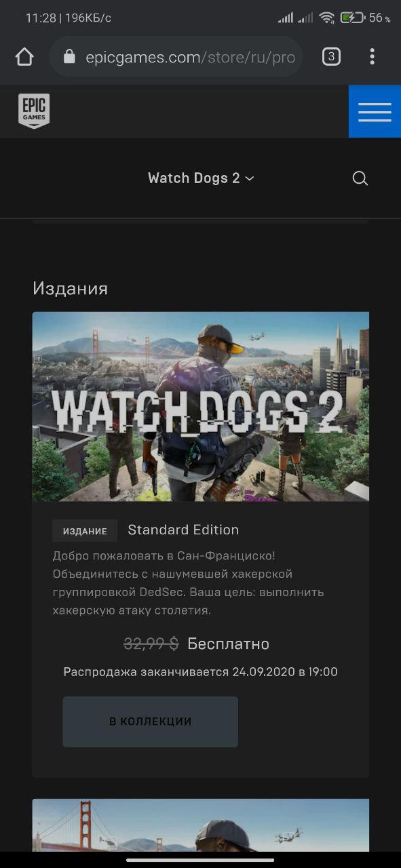The width and height of the screenshot is (401, 868).
Task: Click the ИЗДАНИЕ tag label
Action: pyautogui.click(x=85, y=531)
